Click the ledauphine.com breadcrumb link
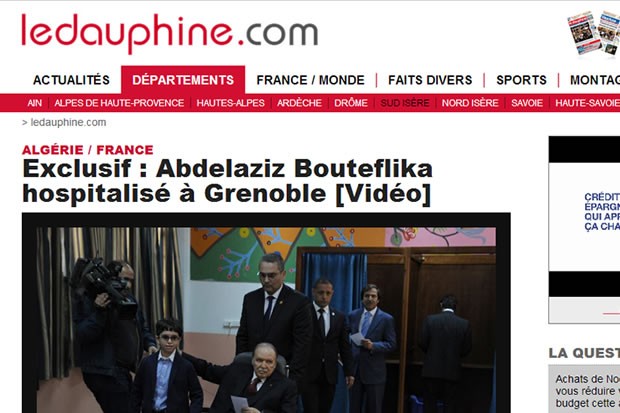The height and width of the screenshot is (413, 620). pos(68,123)
